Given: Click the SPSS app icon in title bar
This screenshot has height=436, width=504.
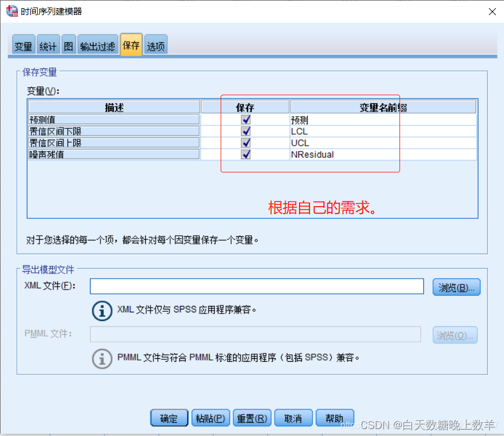Looking at the screenshot, I should (12, 11).
